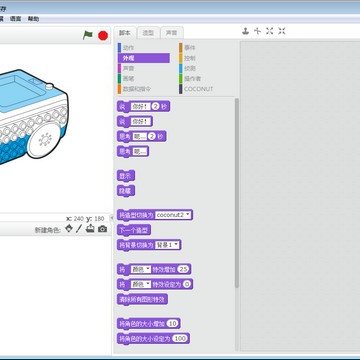Paint a new sprite with pencil icon
The width and height of the screenshot is (360, 360).
tap(79, 229)
